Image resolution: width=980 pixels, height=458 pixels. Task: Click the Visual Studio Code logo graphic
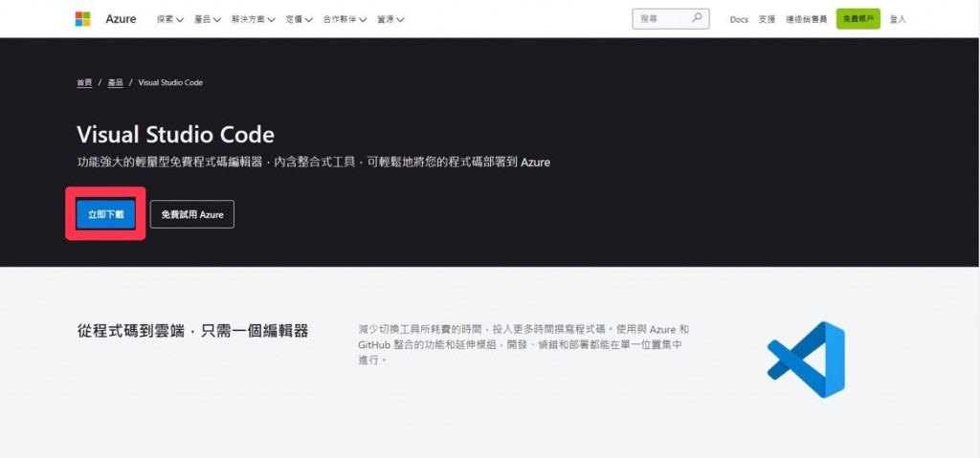point(806,360)
